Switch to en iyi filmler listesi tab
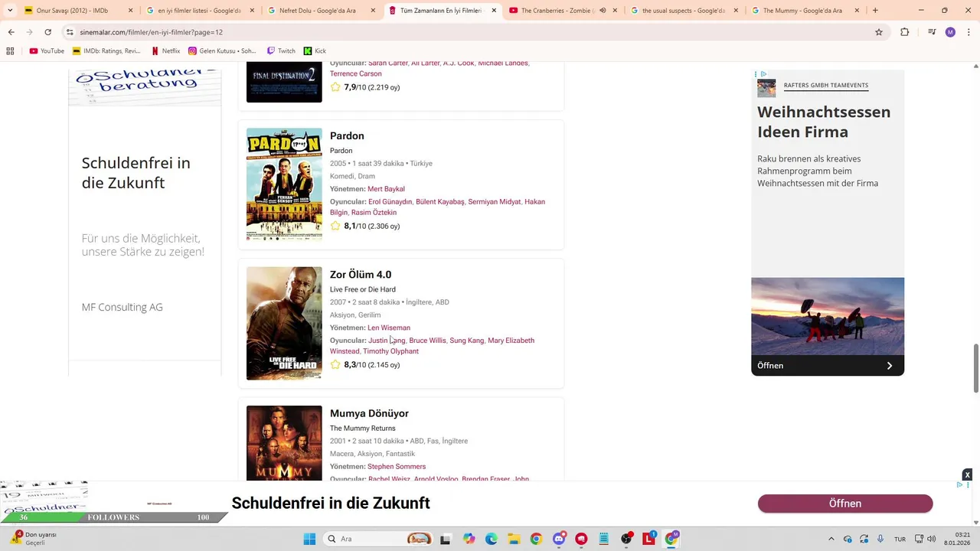Viewport: 980px width, 551px height. point(199,11)
